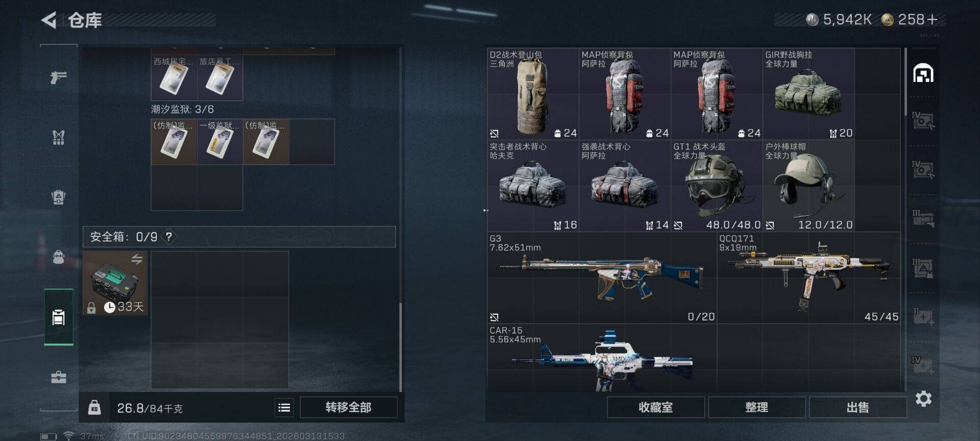Open the weapons category pistol icon
Screen dimensions: 980x441
coord(59,78)
